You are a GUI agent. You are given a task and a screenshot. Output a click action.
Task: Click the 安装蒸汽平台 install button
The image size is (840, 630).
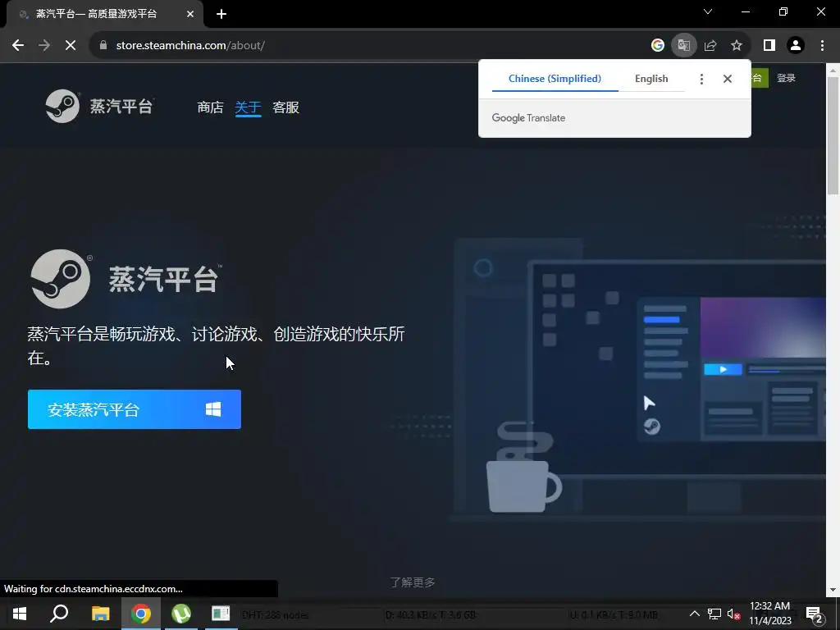point(135,409)
